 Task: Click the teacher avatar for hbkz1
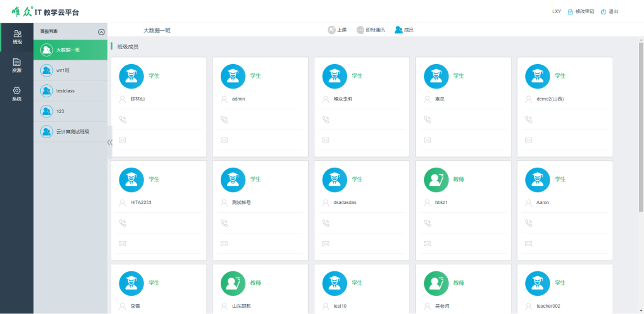pyautogui.click(x=436, y=179)
